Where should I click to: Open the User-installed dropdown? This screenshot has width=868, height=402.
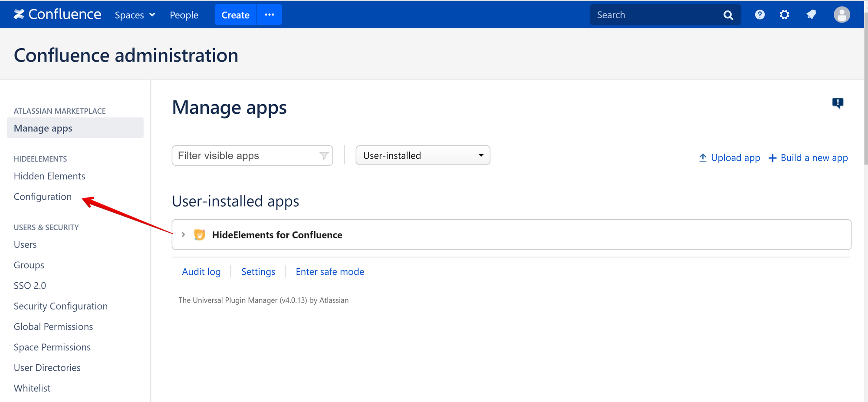[x=423, y=155]
